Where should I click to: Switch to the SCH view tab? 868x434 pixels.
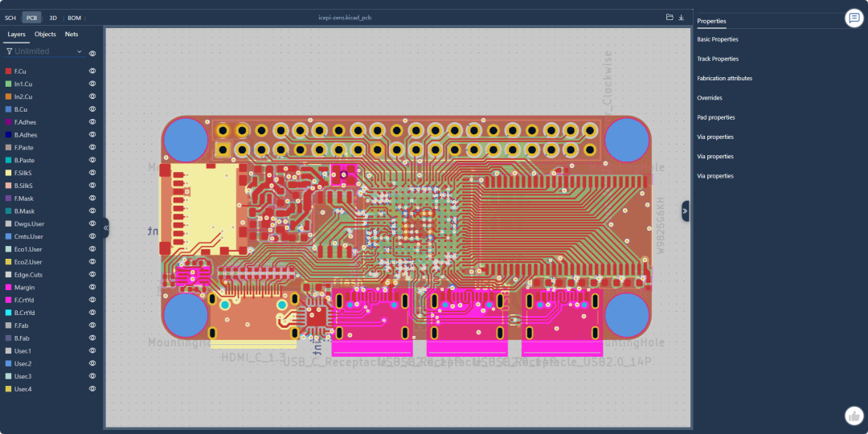[x=10, y=18]
